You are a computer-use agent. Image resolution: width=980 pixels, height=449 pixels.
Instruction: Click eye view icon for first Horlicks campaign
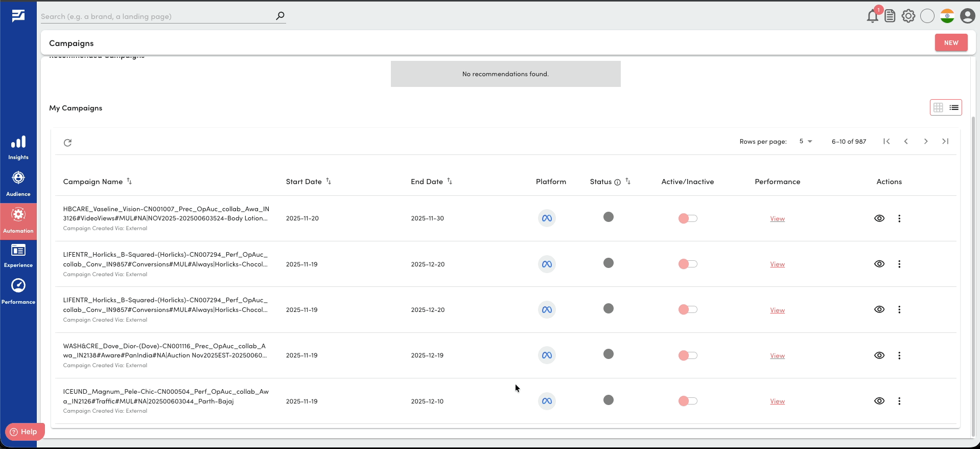click(879, 264)
